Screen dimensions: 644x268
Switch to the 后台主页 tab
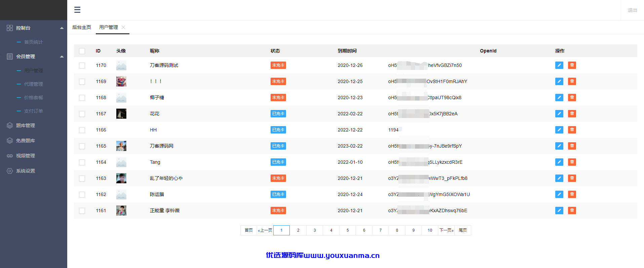click(82, 27)
